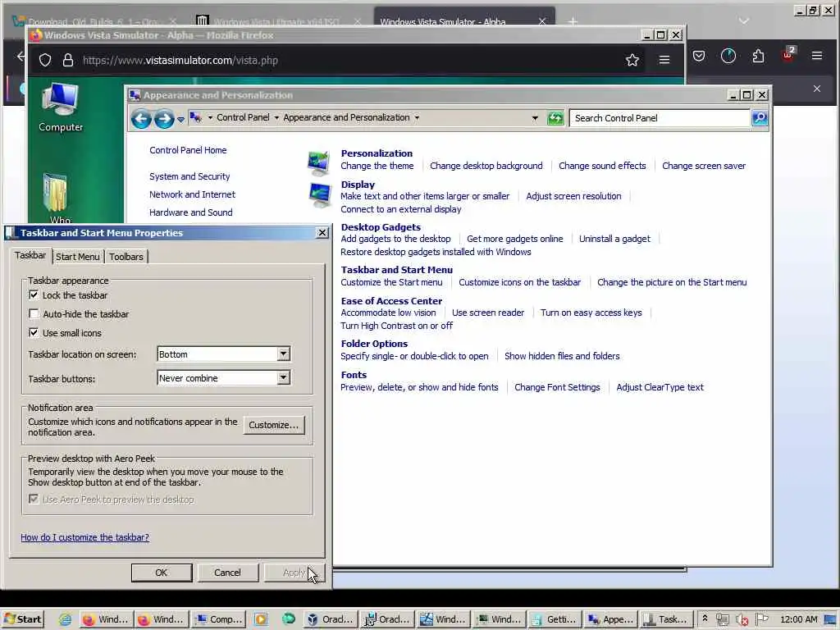The height and width of the screenshot is (630, 840).
Task: Click the Firefox extensions puzzle icon
Action: click(758, 56)
